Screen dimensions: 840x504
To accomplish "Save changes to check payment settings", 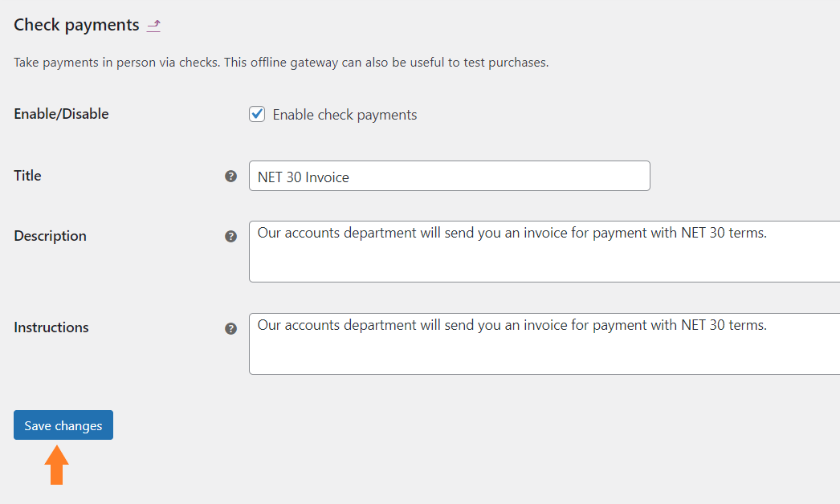I will [x=63, y=425].
